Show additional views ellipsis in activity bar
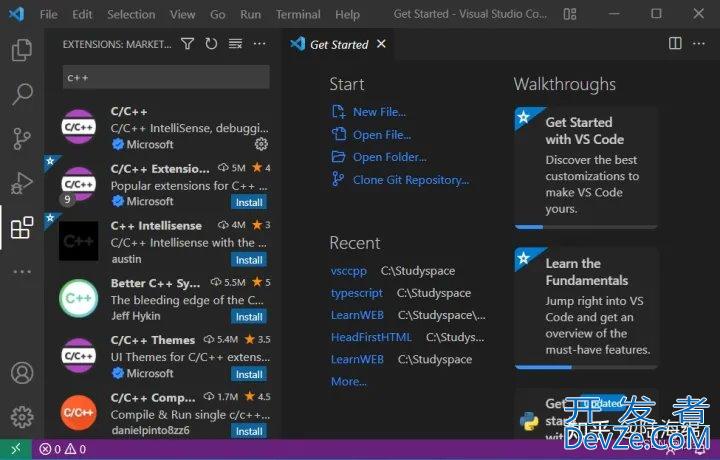This screenshot has height=460, width=720. click(x=22, y=272)
